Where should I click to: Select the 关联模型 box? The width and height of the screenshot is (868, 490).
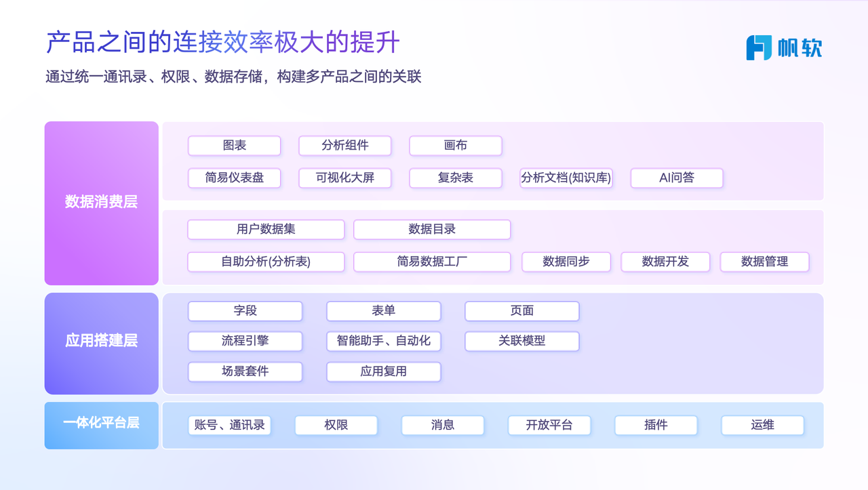522,341
